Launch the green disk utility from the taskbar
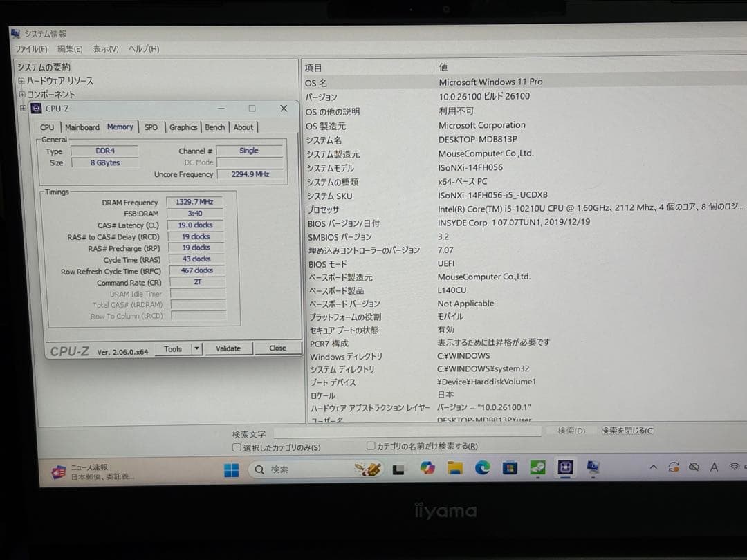The height and width of the screenshot is (560, 747). tap(538, 468)
